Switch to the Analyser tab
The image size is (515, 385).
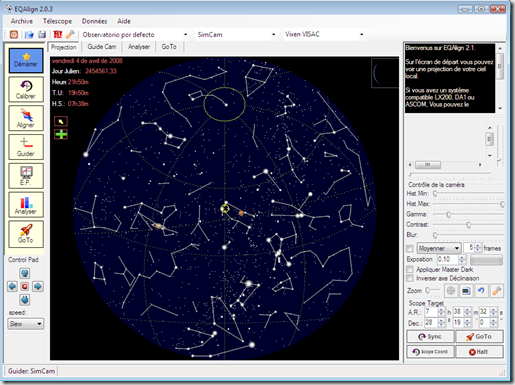[139, 47]
